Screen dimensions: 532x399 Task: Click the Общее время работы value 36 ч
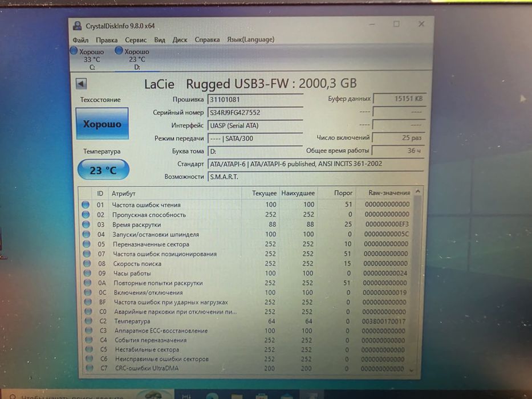coord(397,150)
